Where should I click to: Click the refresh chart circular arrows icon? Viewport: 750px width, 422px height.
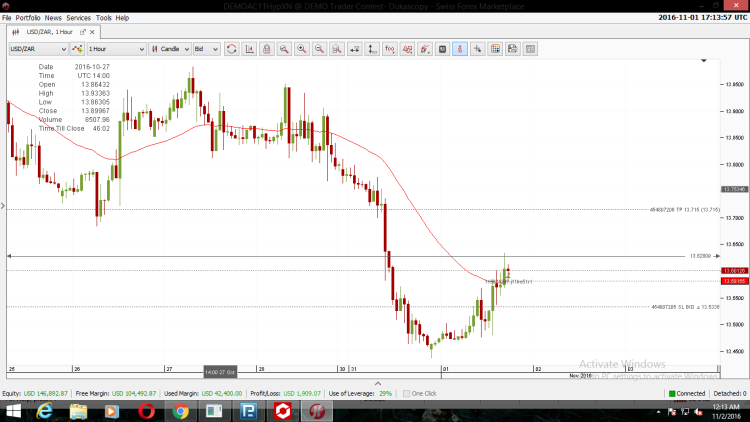232,49
